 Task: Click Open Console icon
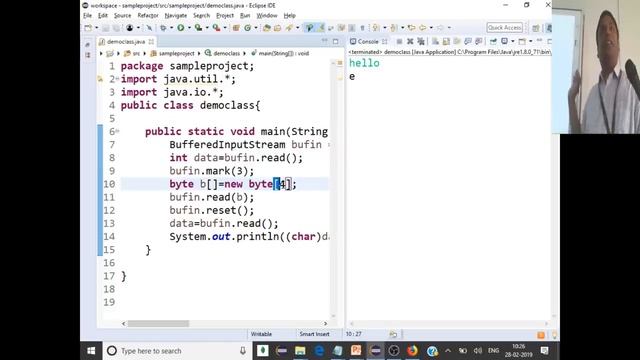tap(522, 41)
